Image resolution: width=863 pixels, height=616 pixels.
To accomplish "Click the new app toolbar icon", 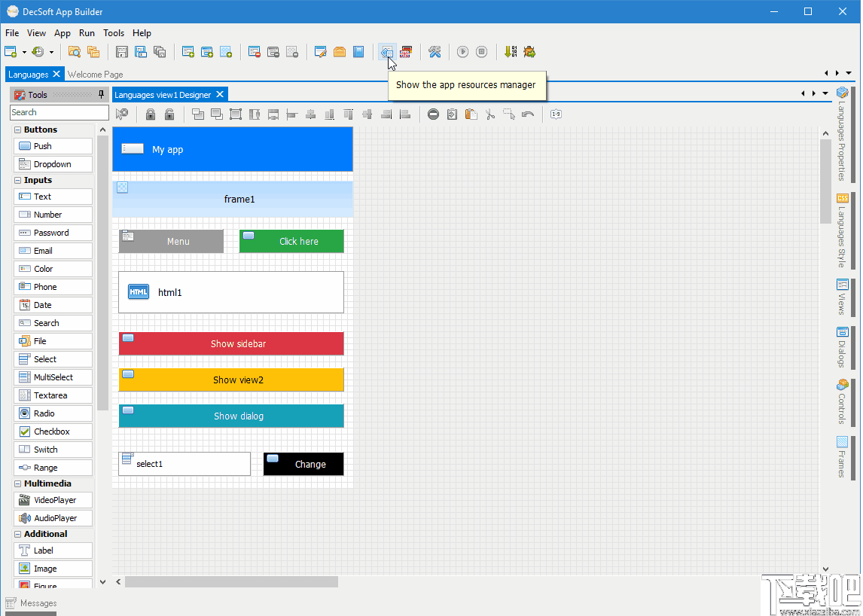I will tap(11, 52).
